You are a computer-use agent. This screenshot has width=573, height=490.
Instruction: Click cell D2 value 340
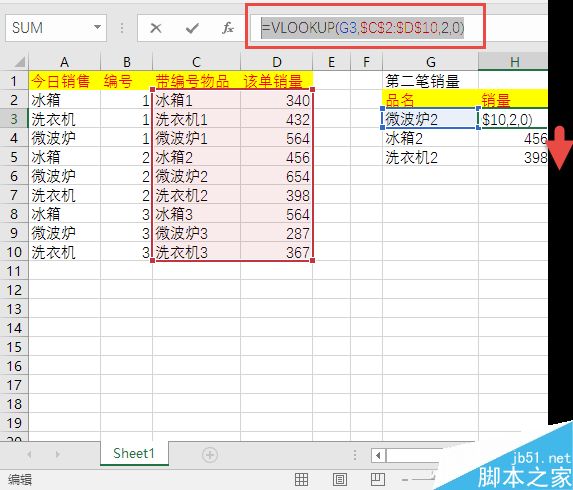click(x=277, y=100)
